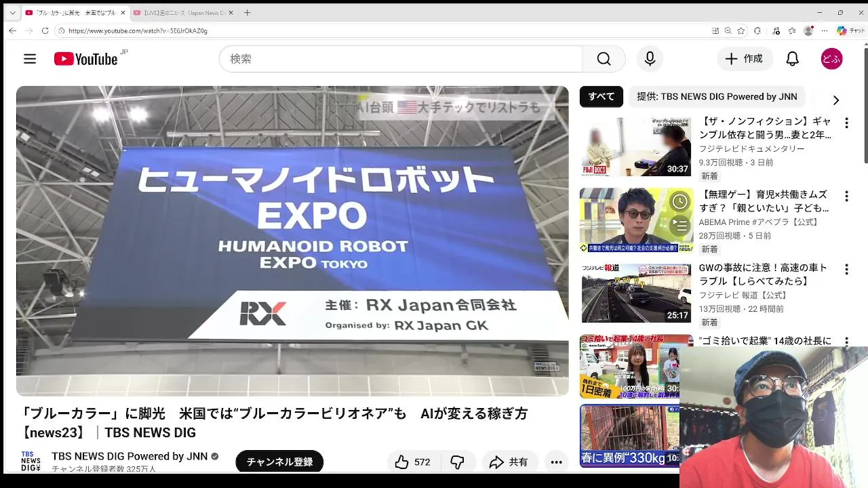The image size is (868, 488).
Task: Click into the 検索 search field
Action: pos(400,59)
